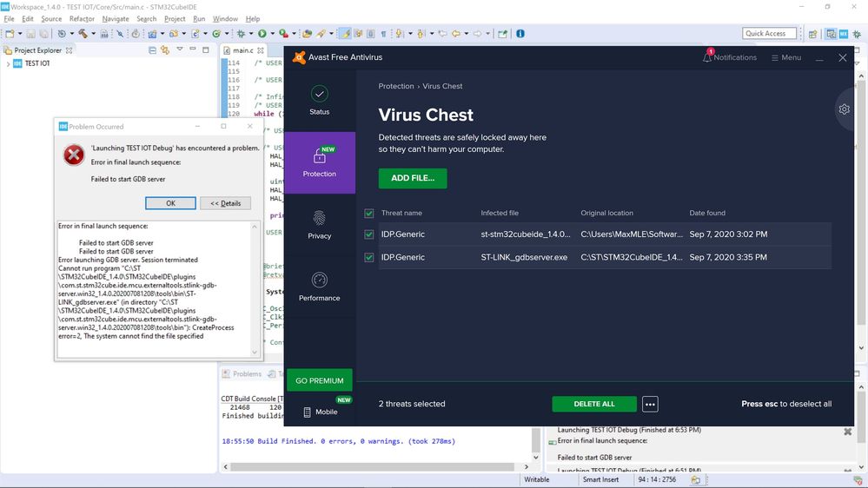This screenshot has width=868, height=488.
Task: Click the Protection breadcrumb link
Action: pyautogui.click(x=396, y=86)
